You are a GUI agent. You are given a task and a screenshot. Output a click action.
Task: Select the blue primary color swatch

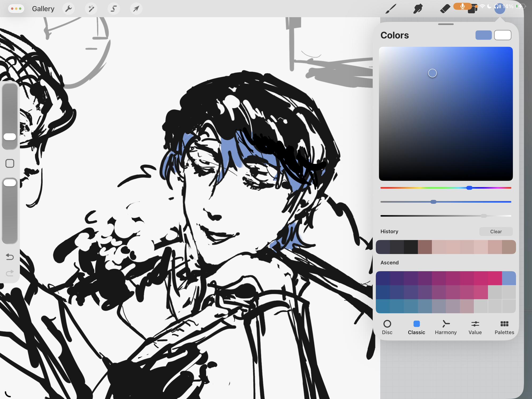pos(483,35)
